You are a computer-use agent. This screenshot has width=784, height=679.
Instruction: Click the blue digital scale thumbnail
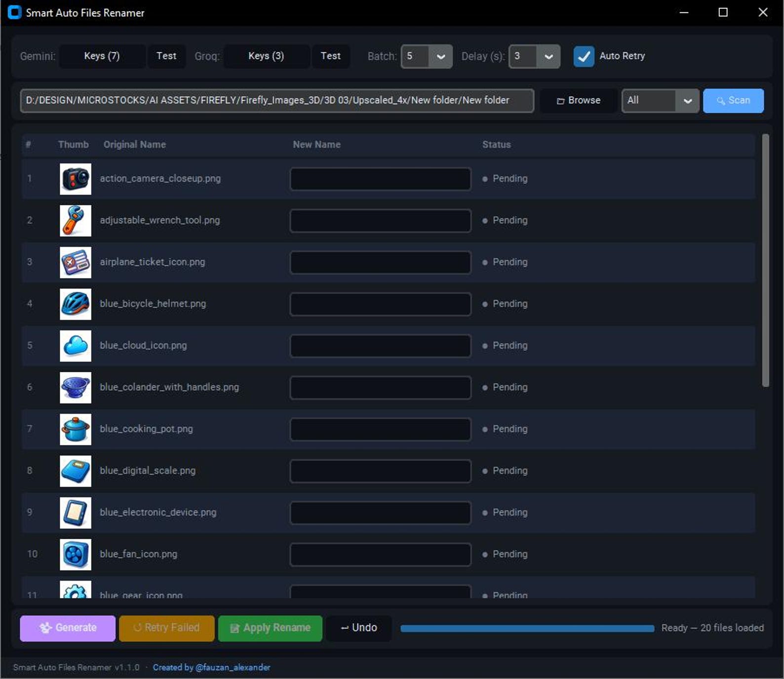[x=76, y=471]
